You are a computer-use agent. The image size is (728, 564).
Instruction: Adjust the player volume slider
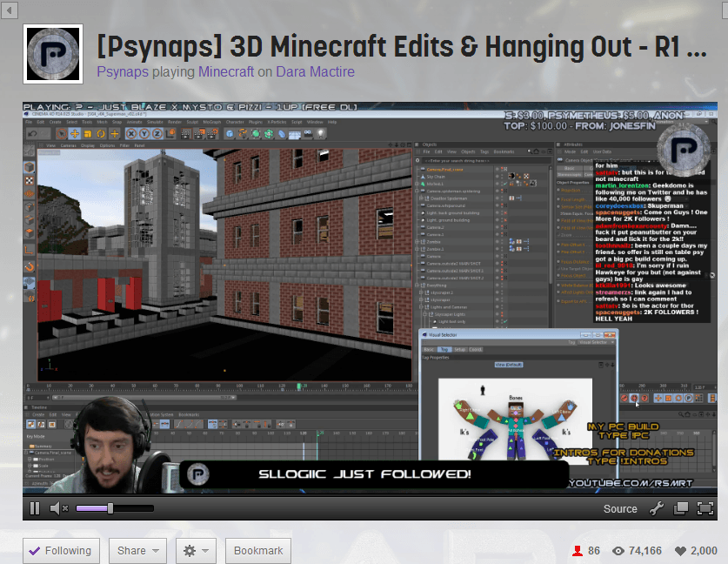pyautogui.click(x=115, y=508)
